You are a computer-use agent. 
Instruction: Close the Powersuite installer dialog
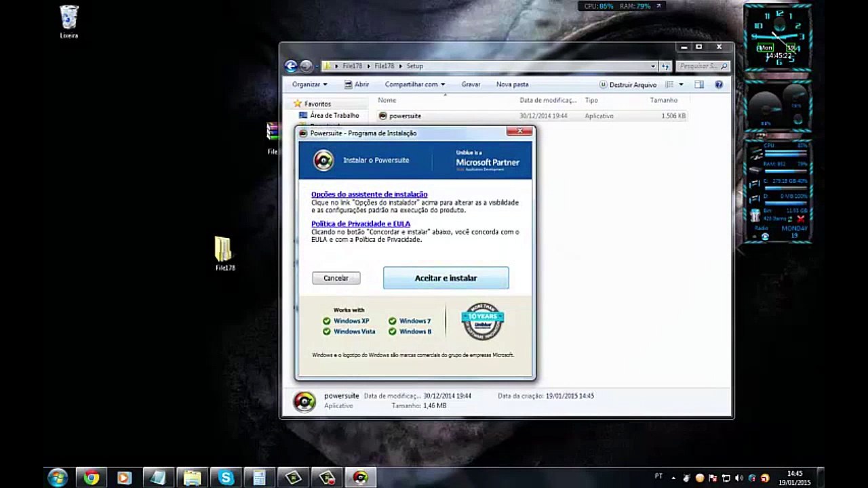(519, 131)
